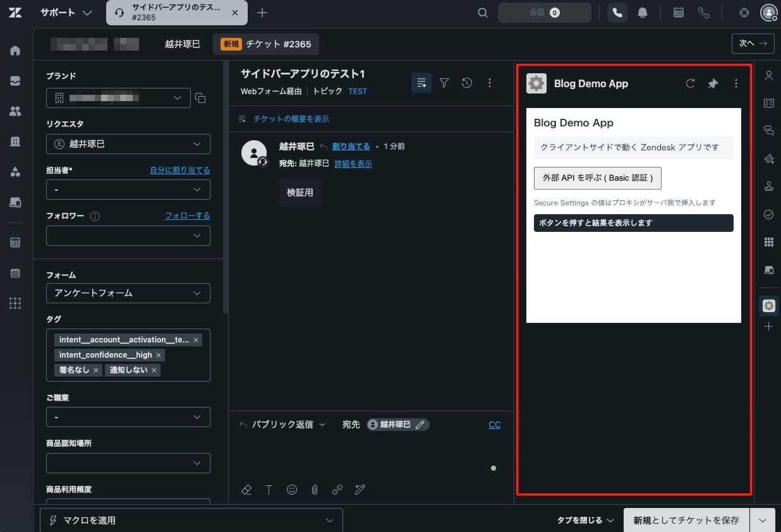781x532 pixels.
Task: Click the 割り当てる link in the message
Action: pos(351,146)
